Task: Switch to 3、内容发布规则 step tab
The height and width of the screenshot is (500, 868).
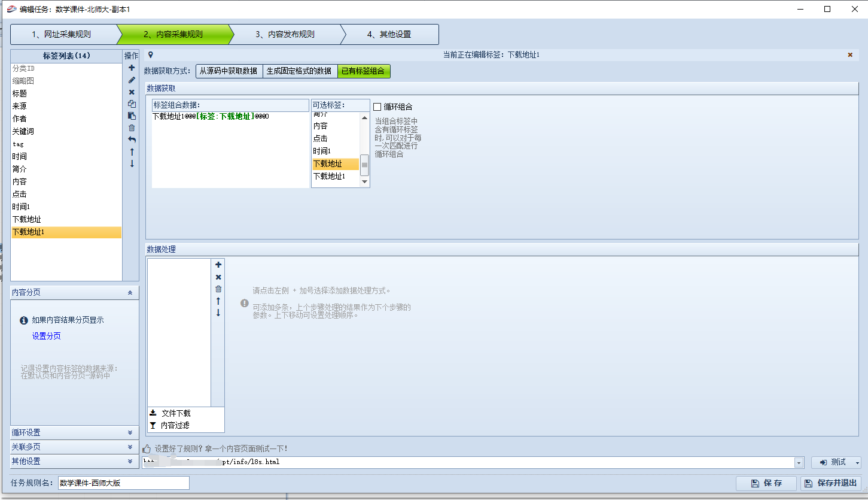Action: pyautogui.click(x=285, y=35)
